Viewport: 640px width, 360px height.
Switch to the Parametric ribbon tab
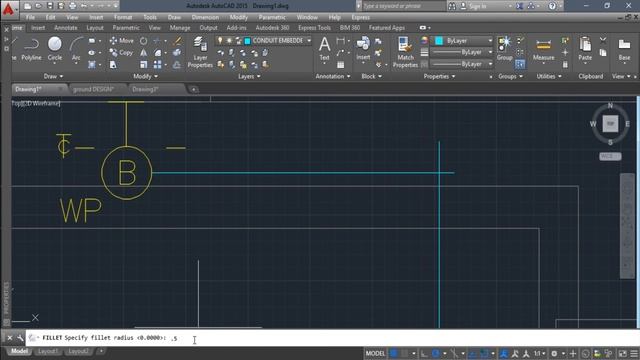[x=126, y=28]
